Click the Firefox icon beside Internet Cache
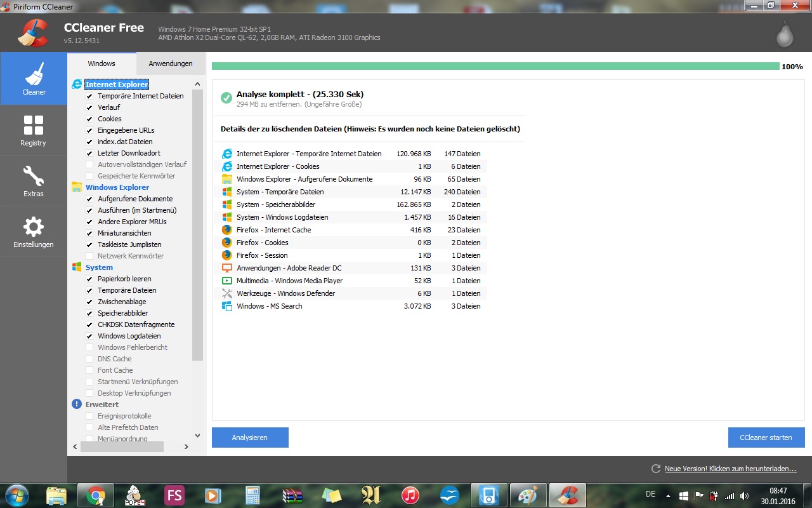This screenshot has width=812, height=508. point(227,230)
